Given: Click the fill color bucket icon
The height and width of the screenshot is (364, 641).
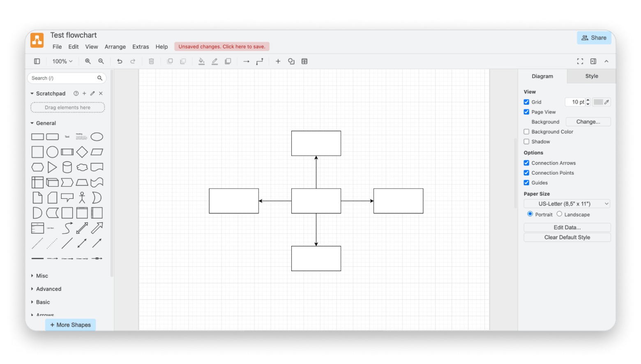Looking at the screenshot, I should pyautogui.click(x=201, y=61).
